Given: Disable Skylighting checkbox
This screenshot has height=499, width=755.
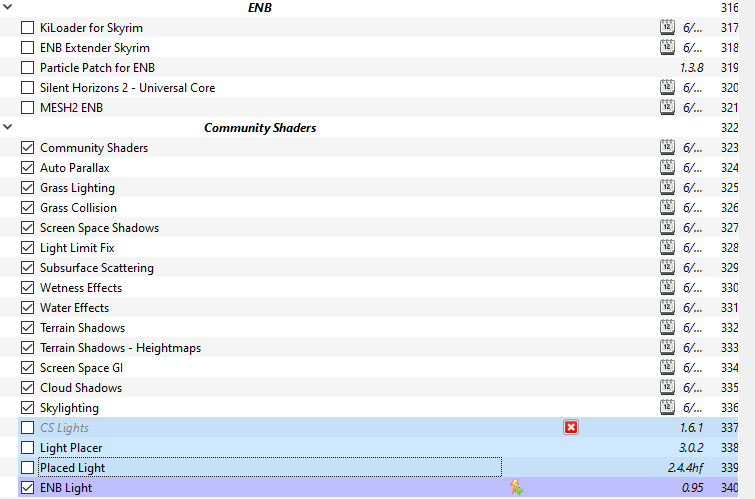Looking at the screenshot, I should 27,407.
